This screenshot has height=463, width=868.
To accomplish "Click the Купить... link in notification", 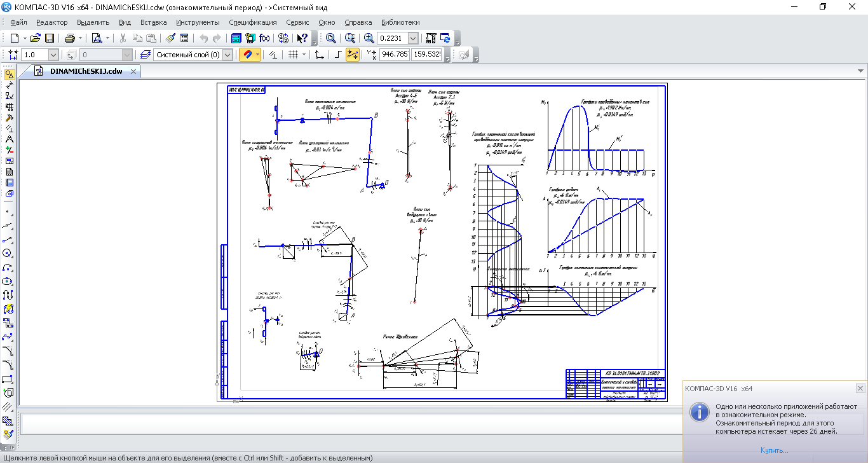I will pos(773,450).
